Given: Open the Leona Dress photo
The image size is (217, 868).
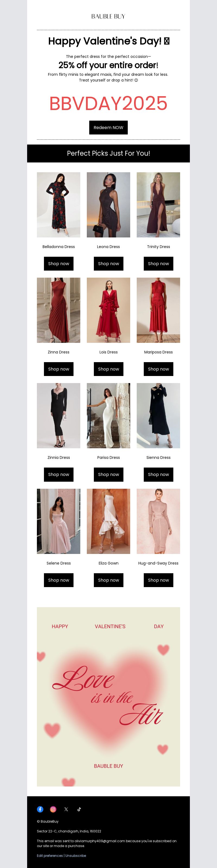Looking at the screenshot, I should 108,205.
